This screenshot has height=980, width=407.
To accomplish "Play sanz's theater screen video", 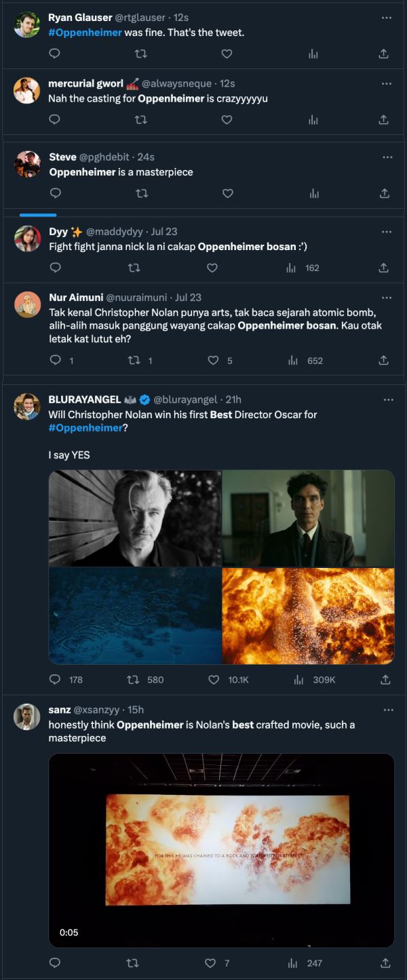I will tap(221, 850).
